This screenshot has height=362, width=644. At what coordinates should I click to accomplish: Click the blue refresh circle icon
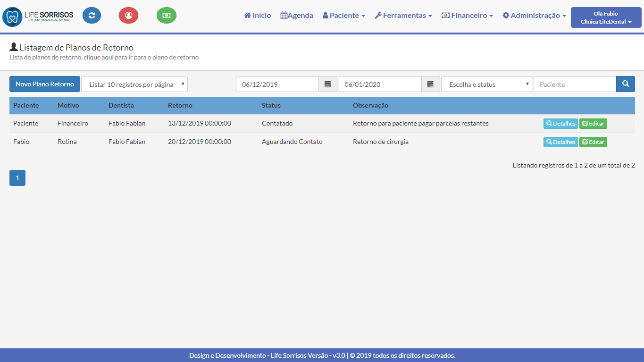(x=92, y=16)
